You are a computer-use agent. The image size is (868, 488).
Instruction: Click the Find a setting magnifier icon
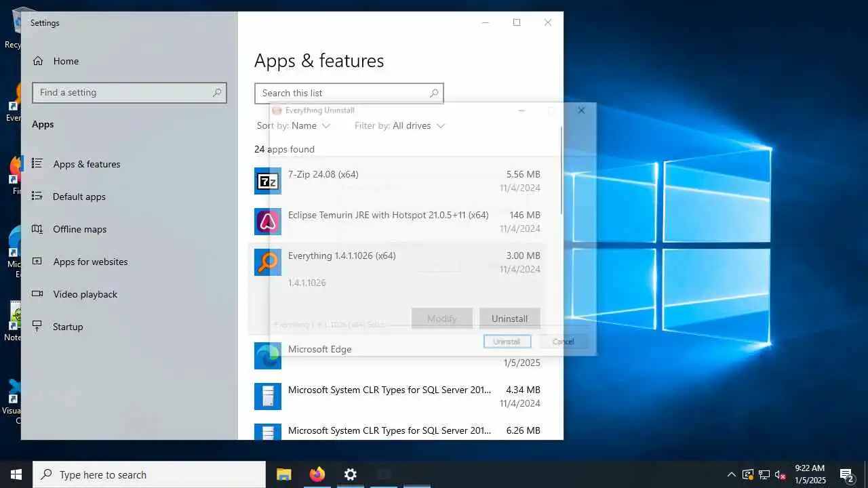[x=217, y=93]
